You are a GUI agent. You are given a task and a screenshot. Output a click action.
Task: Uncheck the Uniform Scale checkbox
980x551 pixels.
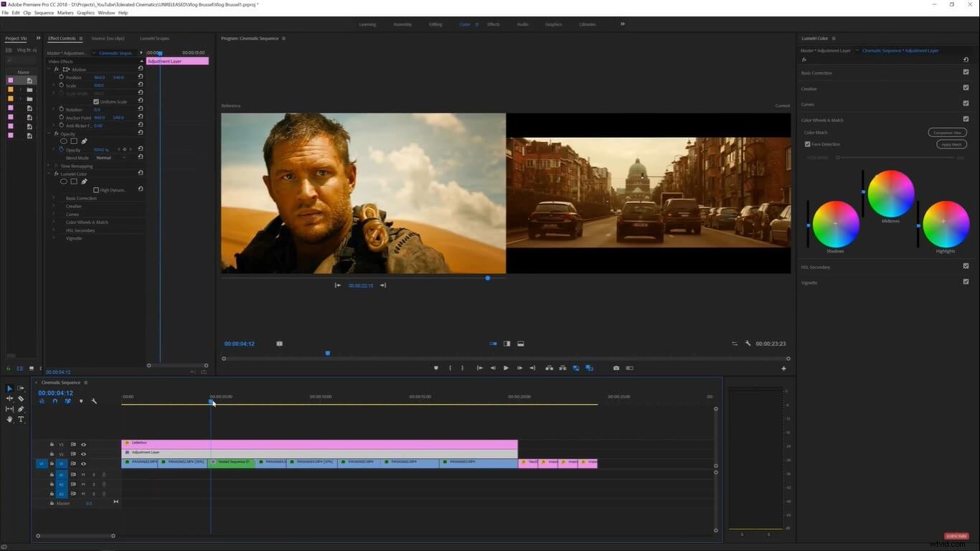(x=96, y=101)
